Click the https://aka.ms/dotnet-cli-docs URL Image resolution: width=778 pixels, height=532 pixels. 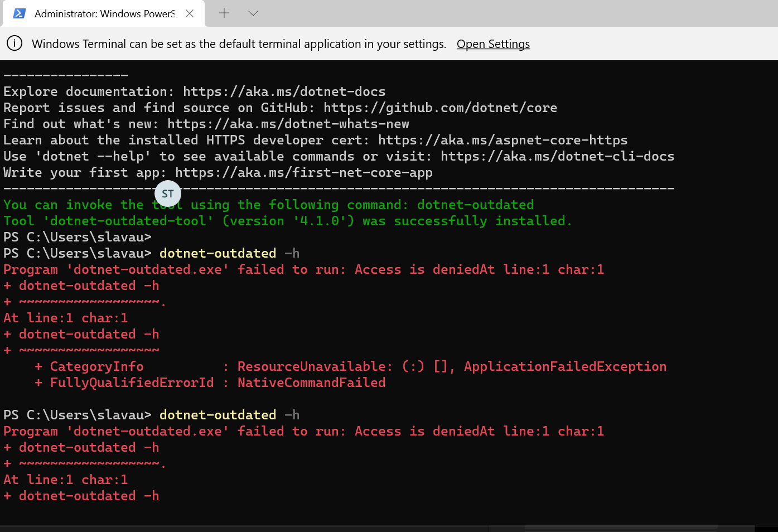(x=558, y=156)
